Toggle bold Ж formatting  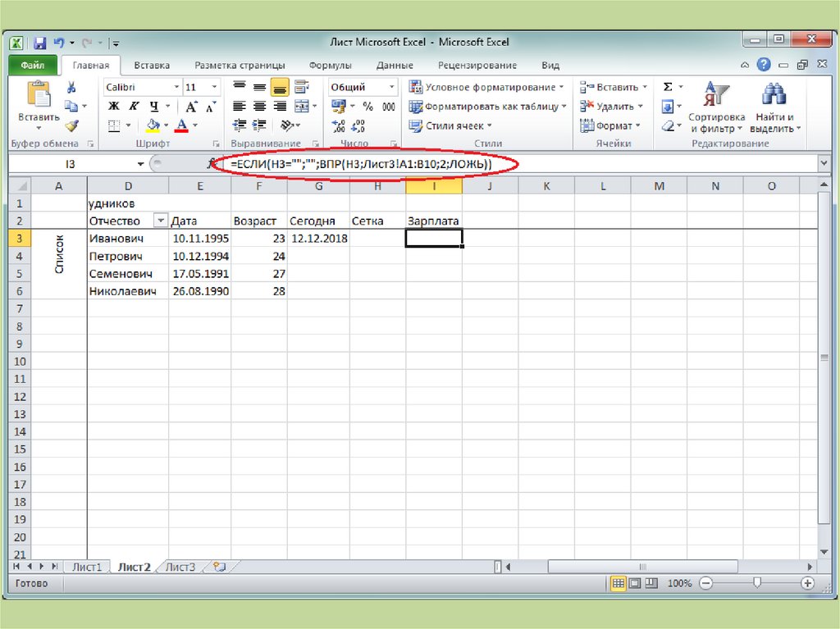[114, 107]
